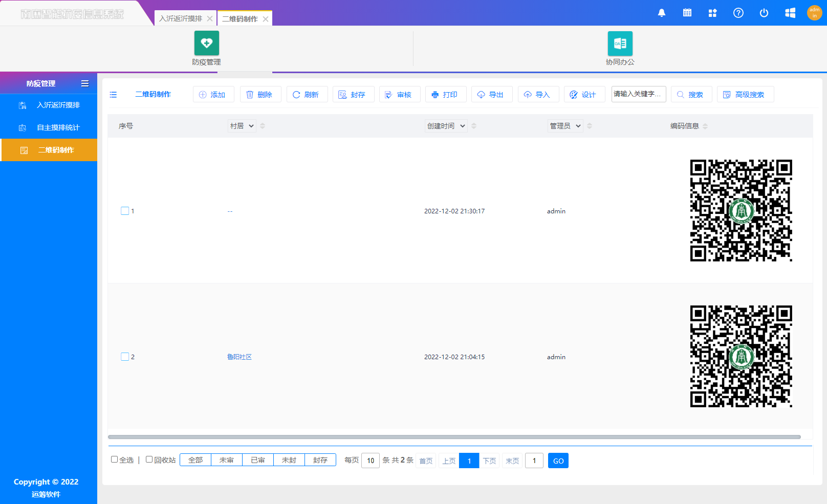This screenshot has height=504, width=827.
Task: Click the 打印 print button
Action: coord(446,94)
